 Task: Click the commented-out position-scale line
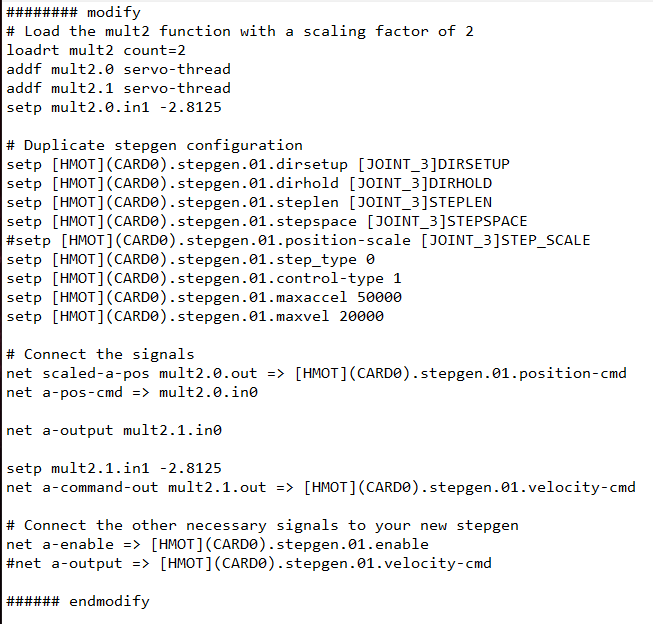click(298, 240)
